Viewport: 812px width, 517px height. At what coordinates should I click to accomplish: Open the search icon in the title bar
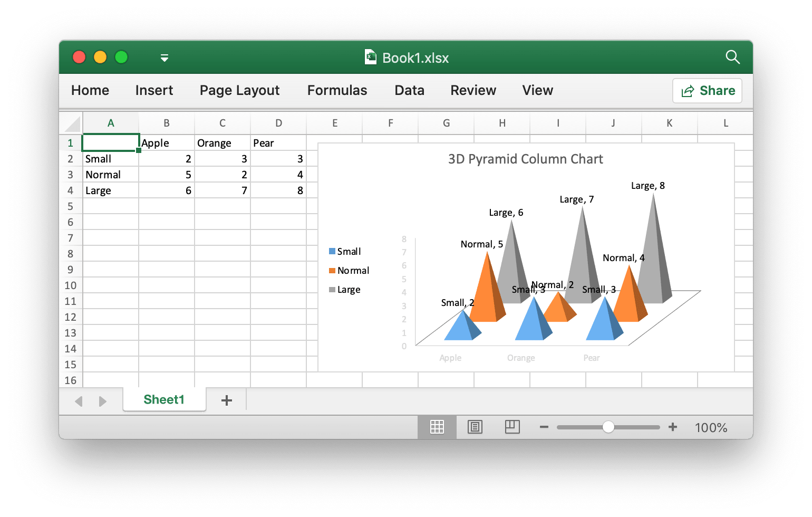pyautogui.click(x=733, y=57)
